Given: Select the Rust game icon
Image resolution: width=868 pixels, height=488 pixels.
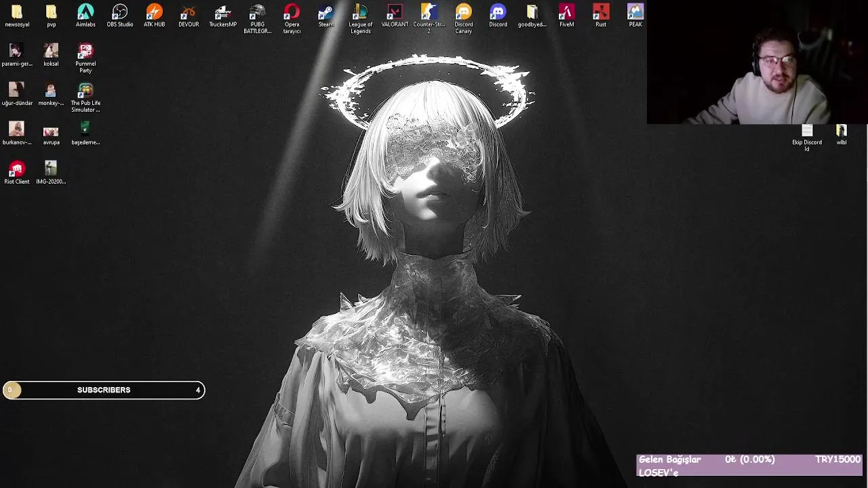Looking at the screenshot, I should click(601, 16).
